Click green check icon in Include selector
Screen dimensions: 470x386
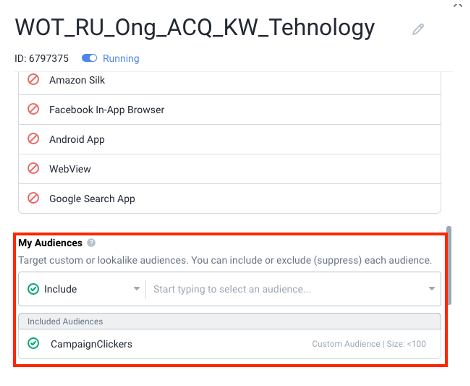pyautogui.click(x=33, y=289)
